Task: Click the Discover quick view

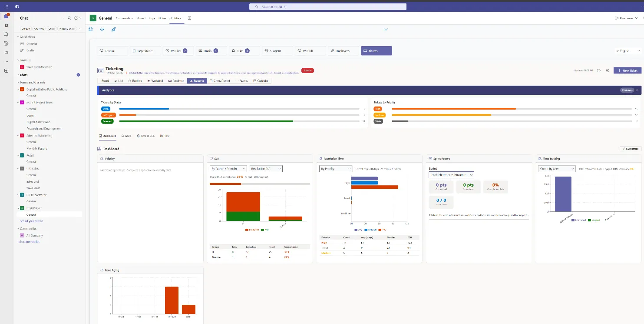Action: point(32,43)
